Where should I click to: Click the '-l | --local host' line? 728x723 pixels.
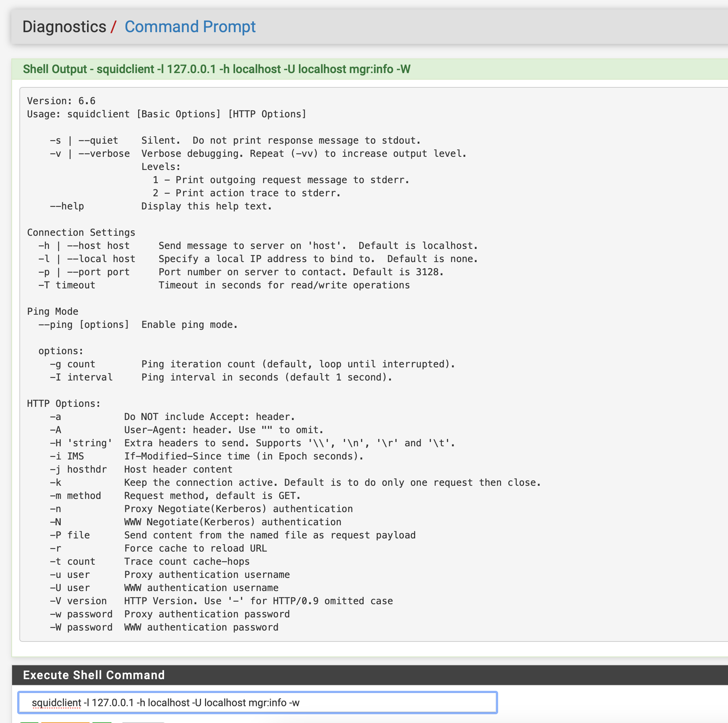click(258, 259)
